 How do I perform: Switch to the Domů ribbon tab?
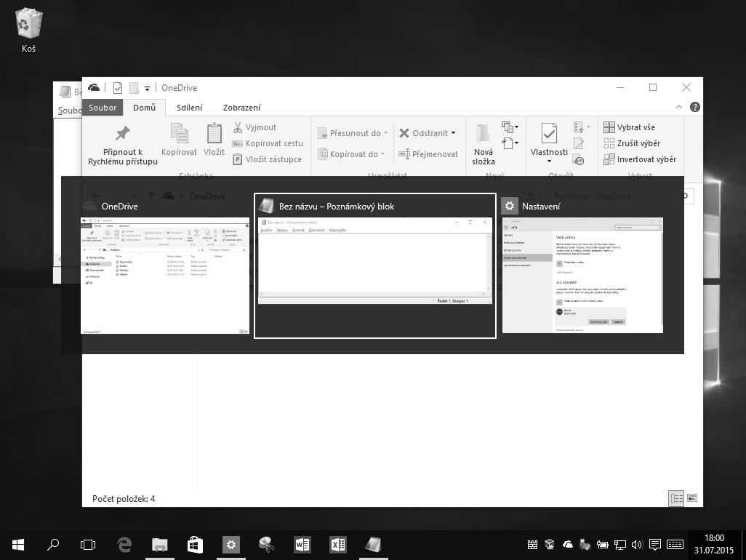pos(144,108)
